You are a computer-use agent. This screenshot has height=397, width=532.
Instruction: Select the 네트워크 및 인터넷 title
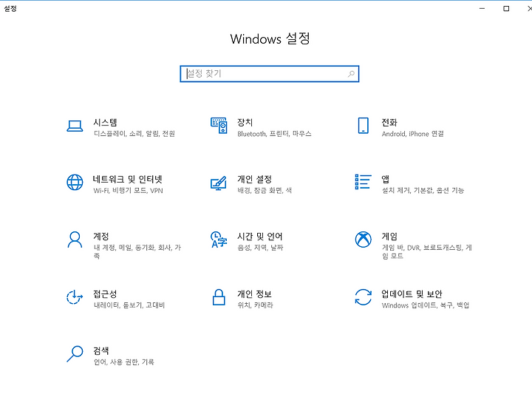[x=128, y=180]
